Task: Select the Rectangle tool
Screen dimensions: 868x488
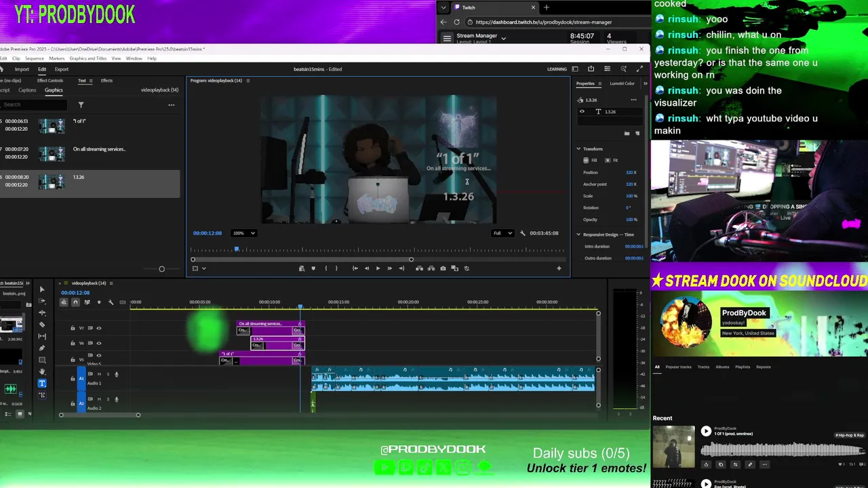Action: point(42,360)
